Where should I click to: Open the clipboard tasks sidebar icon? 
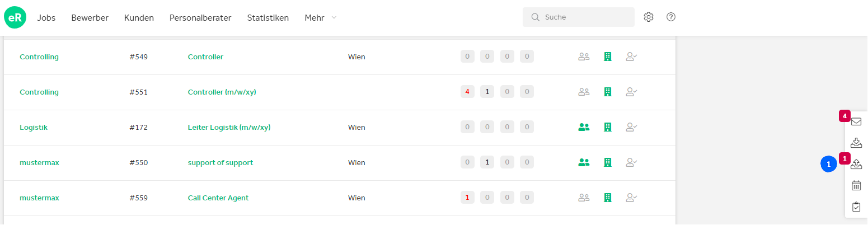[x=856, y=207]
